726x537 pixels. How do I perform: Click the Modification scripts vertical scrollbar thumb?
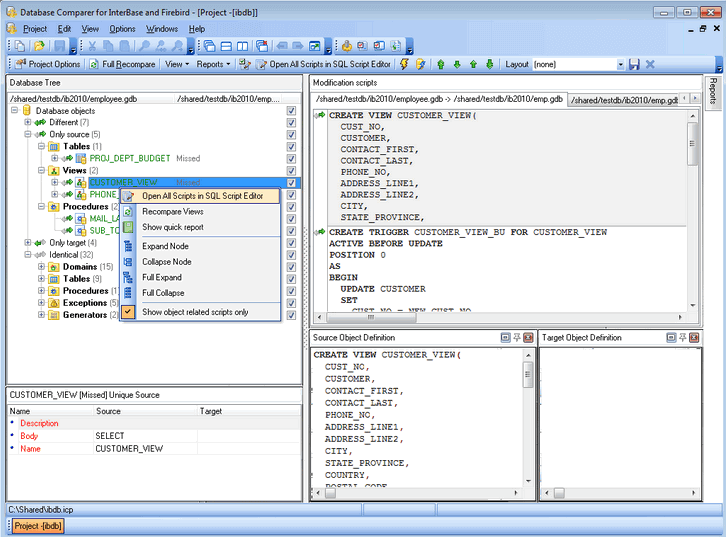coord(692,144)
